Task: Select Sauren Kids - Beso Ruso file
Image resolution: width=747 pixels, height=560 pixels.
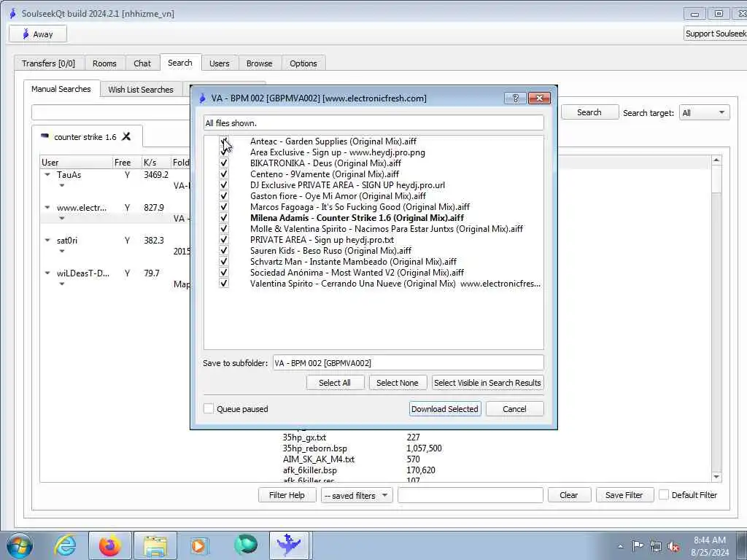Action: pyautogui.click(x=330, y=251)
